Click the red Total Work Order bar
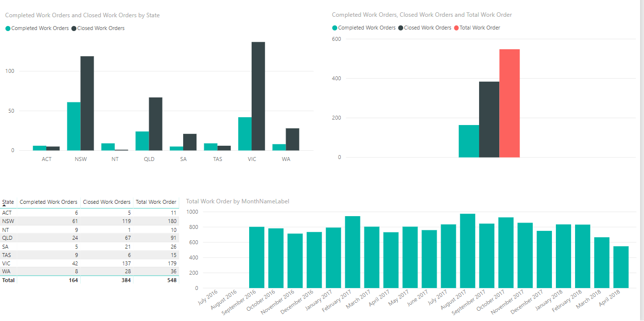Screen dimensions: 644x321 tap(510, 103)
